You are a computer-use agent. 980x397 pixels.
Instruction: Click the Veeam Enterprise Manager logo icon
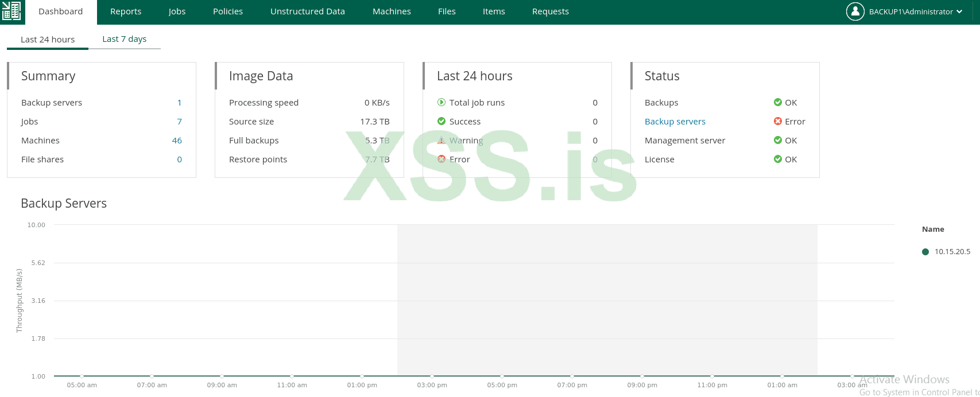[x=11, y=11]
